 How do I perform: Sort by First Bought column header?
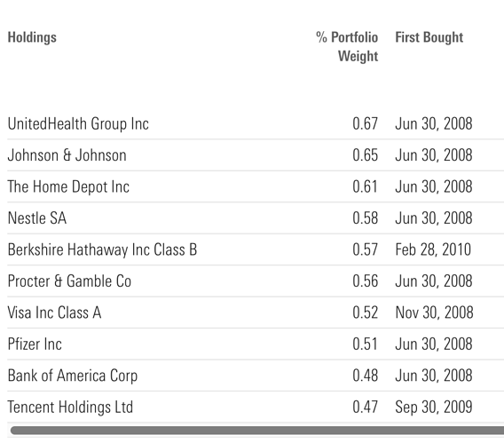coord(429,37)
